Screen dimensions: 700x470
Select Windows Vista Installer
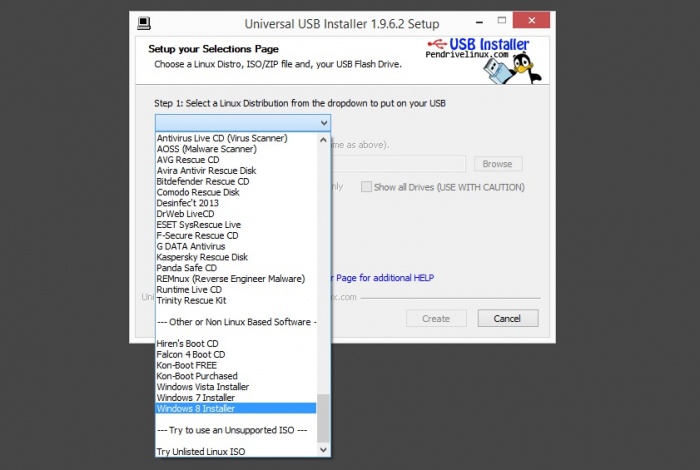point(236,387)
